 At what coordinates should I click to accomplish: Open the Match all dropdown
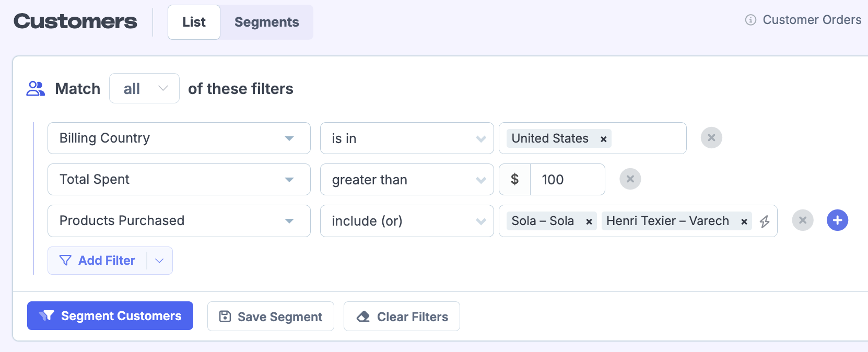pyautogui.click(x=144, y=88)
